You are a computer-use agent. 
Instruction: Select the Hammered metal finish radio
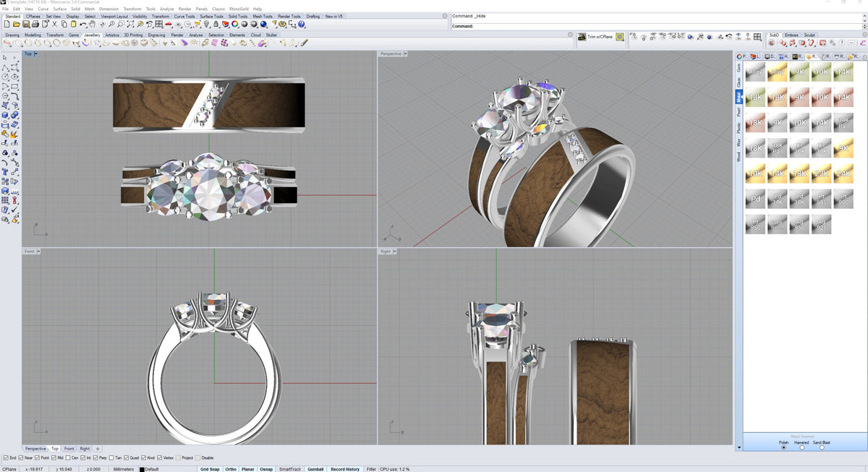click(801, 447)
